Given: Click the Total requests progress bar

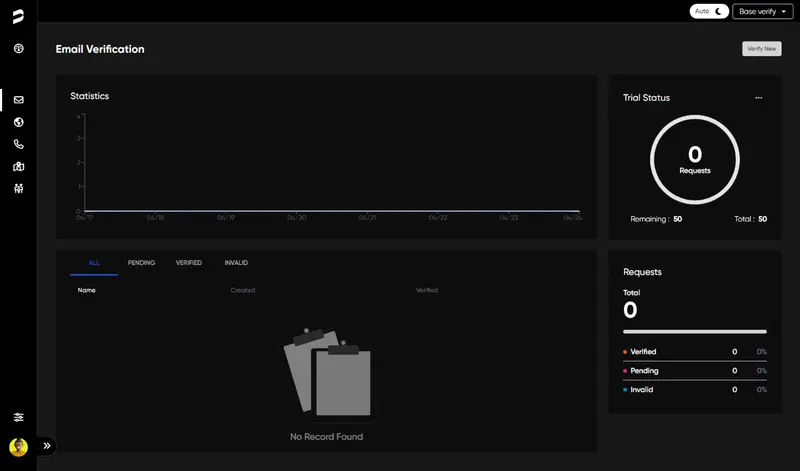Looking at the screenshot, I should [x=695, y=331].
